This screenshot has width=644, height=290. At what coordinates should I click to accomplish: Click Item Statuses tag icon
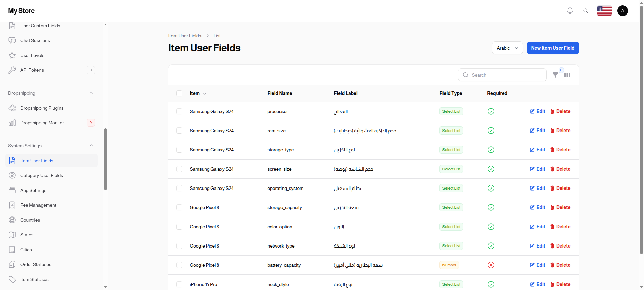coord(12,279)
